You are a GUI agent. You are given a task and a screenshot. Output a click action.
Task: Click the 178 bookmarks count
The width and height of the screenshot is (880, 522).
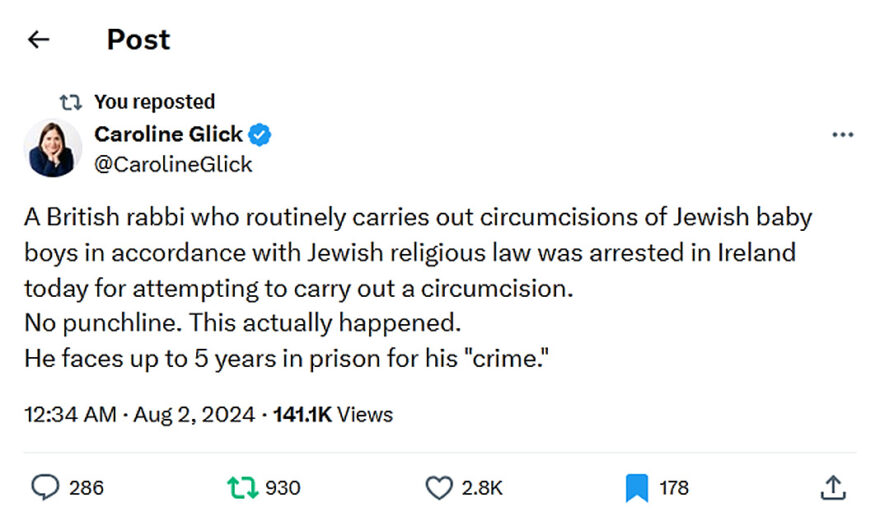[x=674, y=487]
